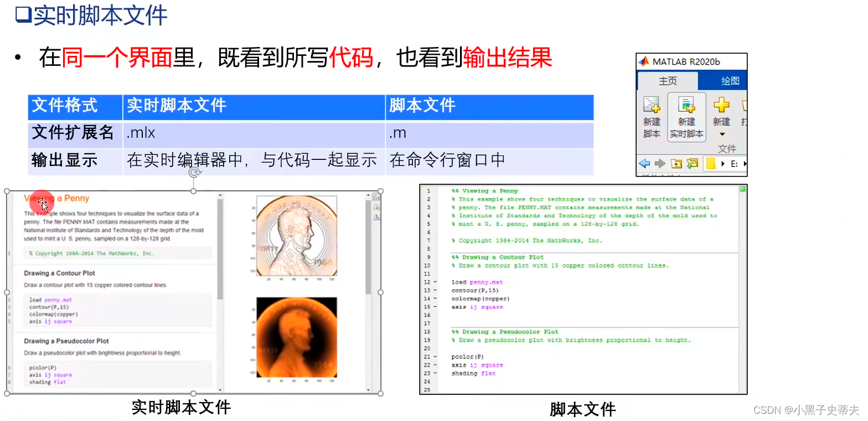Click the yellow plus New (新建) icon

(x=721, y=105)
